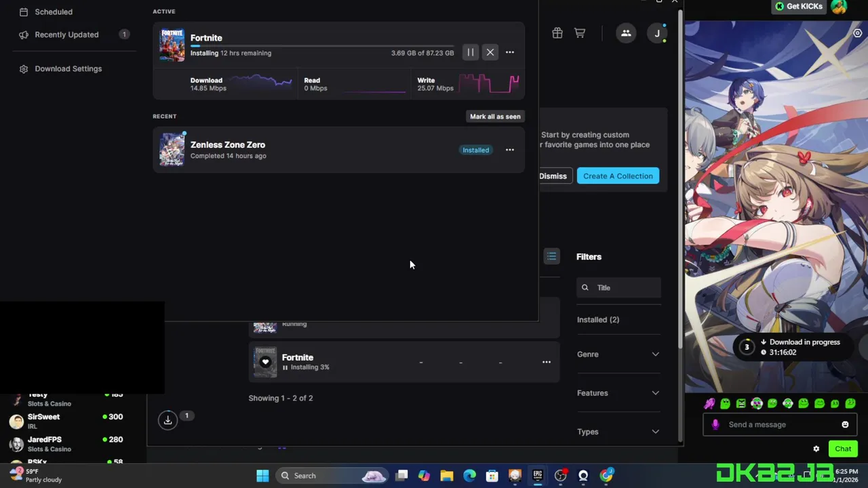868x488 pixels.
Task: Open the avatar next to Get KICKs
Action: click(839, 7)
